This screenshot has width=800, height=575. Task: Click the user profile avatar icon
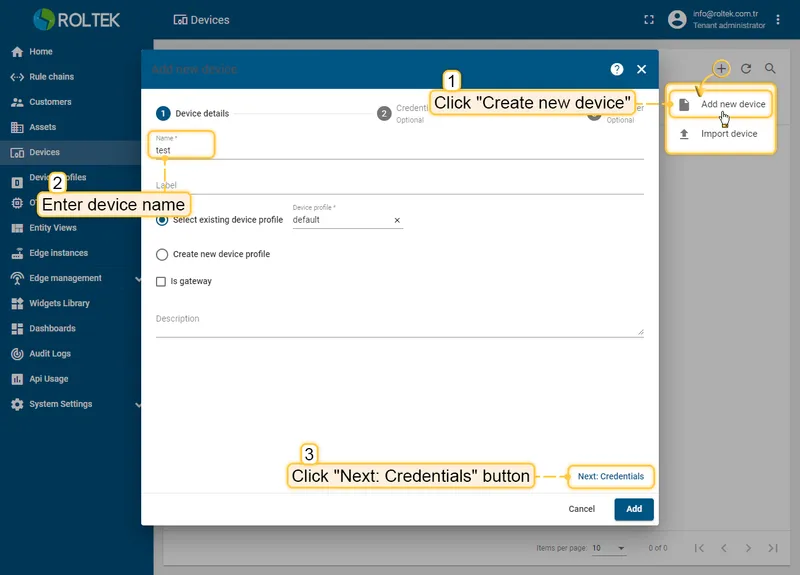[x=677, y=19]
